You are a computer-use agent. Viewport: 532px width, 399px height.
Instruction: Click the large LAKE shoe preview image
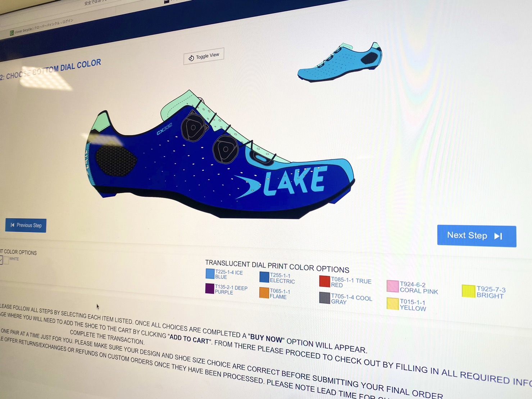pos(220,155)
